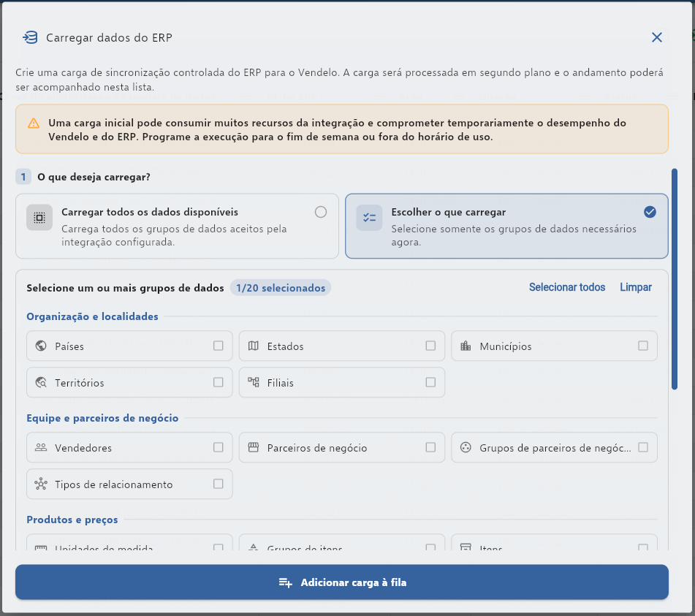
Task: Click Selecionar todos link
Action: tap(567, 287)
